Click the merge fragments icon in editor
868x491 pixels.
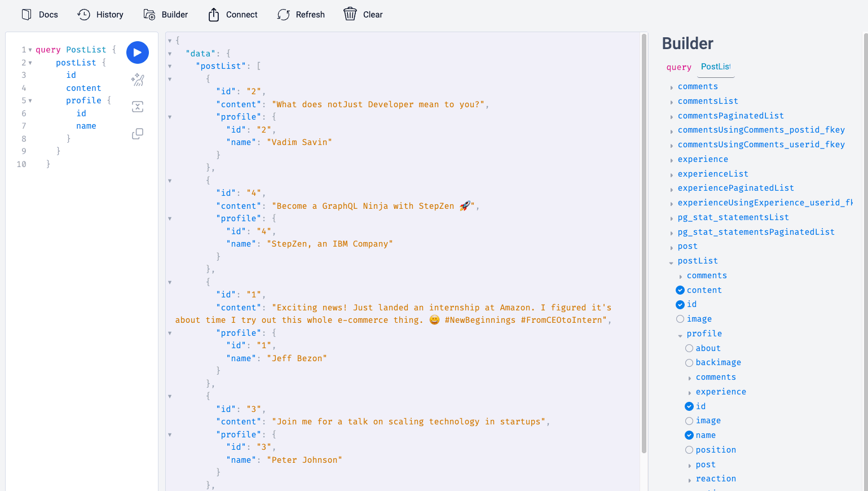138,107
